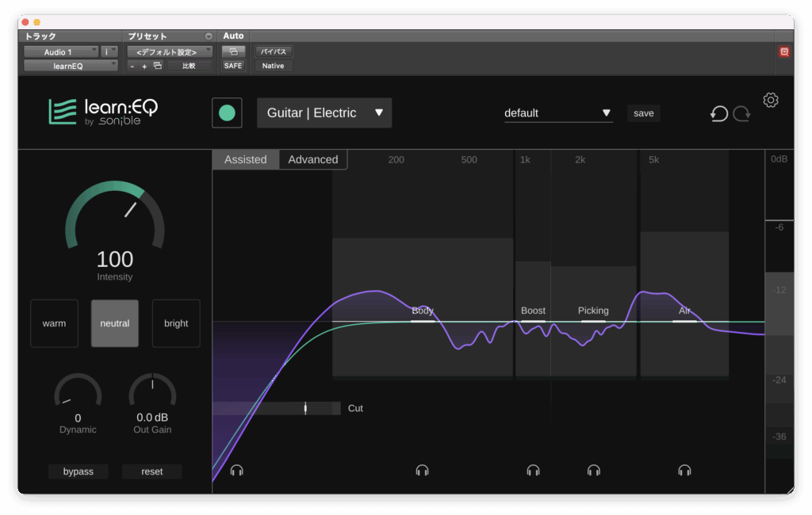Click the 5k frequency marker
The width and height of the screenshot is (812, 515).
point(654,160)
